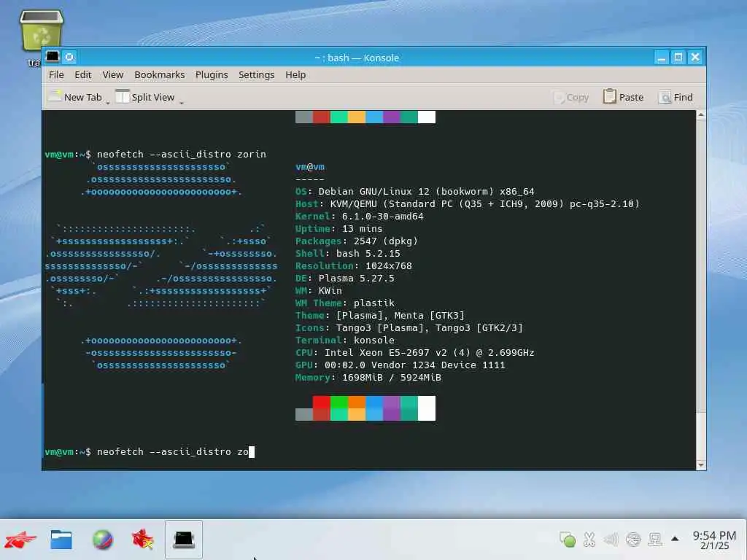This screenshot has height=560, width=747.
Task: Open the Plugins menu
Action: [x=212, y=75]
